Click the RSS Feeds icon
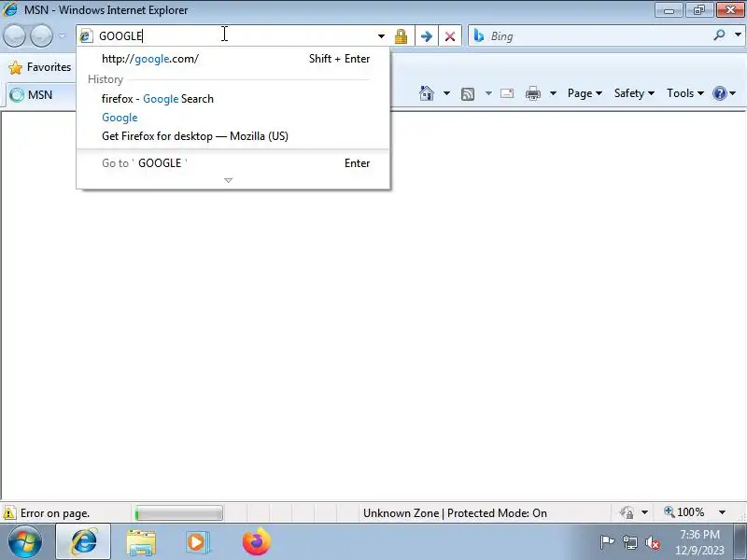 [x=468, y=94]
